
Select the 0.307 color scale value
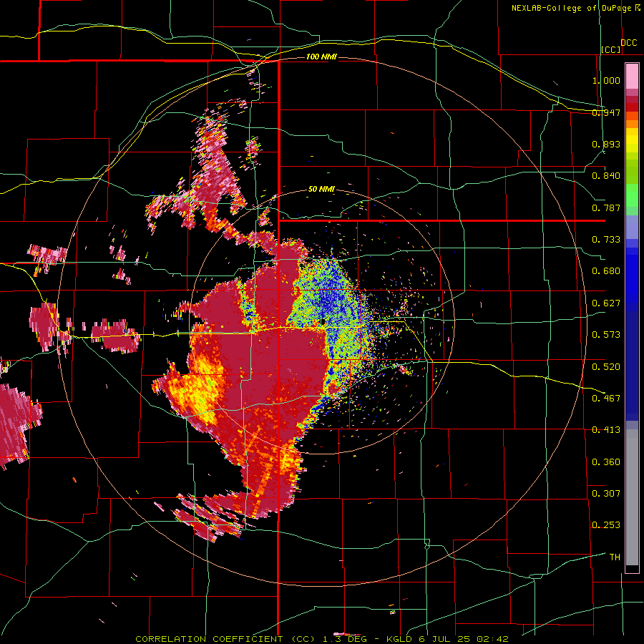[x=606, y=494]
